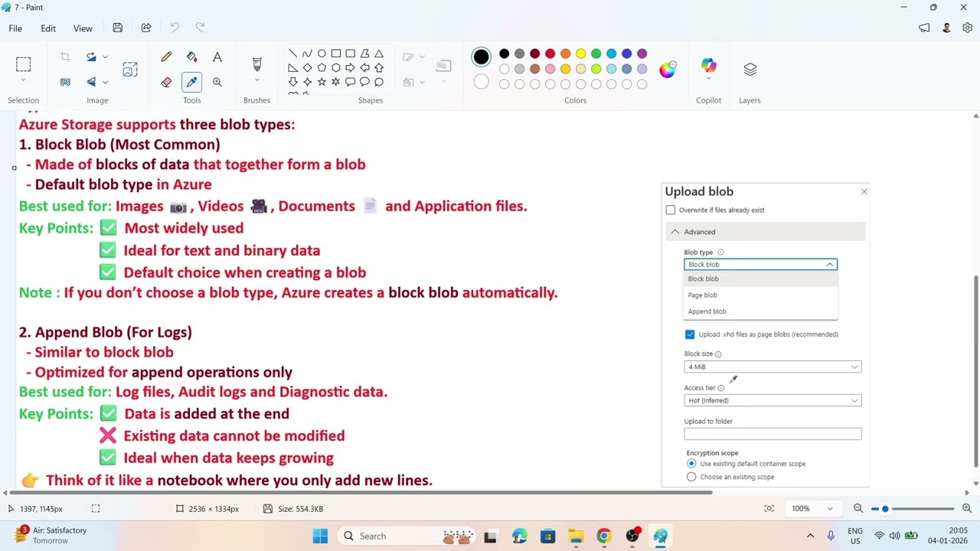The image size is (980, 551).
Task: Collapse the Advanced section
Action: (766, 232)
